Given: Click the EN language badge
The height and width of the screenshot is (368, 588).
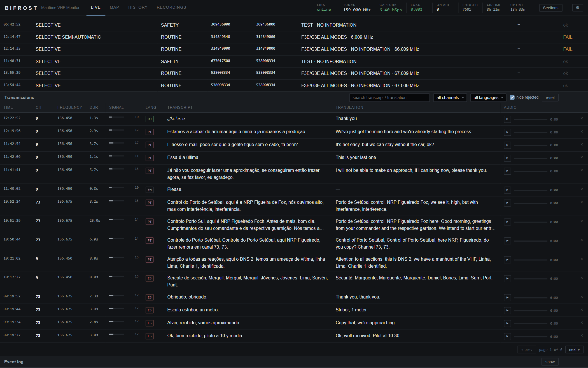Looking at the screenshot, I should [x=150, y=190].
